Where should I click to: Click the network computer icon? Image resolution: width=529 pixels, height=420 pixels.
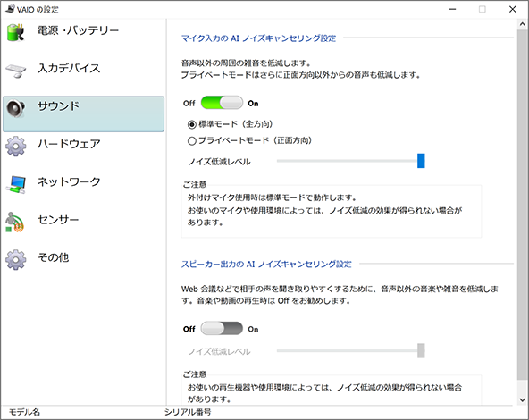[16, 184]
